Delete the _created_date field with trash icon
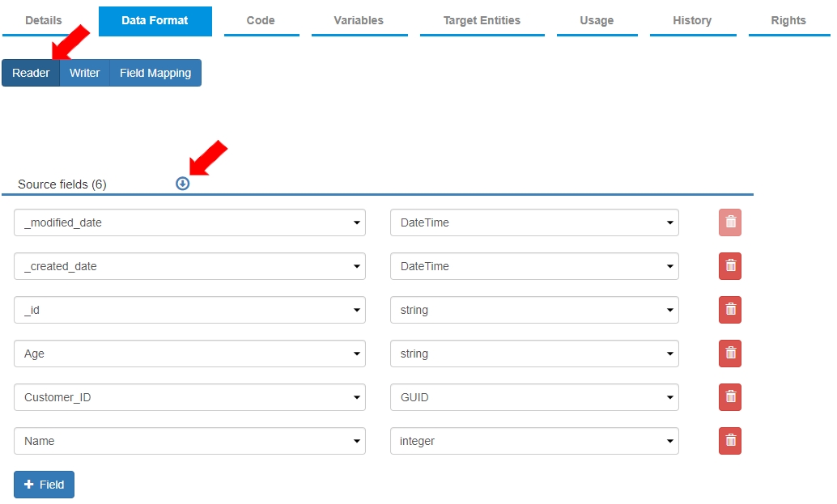 pos(730,266)
